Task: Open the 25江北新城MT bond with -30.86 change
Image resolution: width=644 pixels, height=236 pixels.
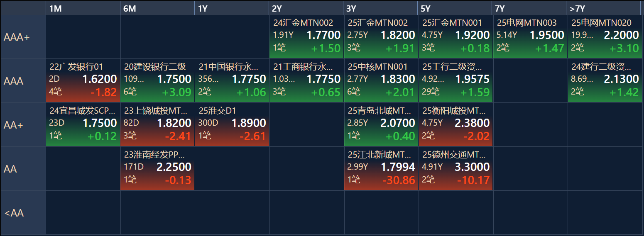Action: click(381, 168)
